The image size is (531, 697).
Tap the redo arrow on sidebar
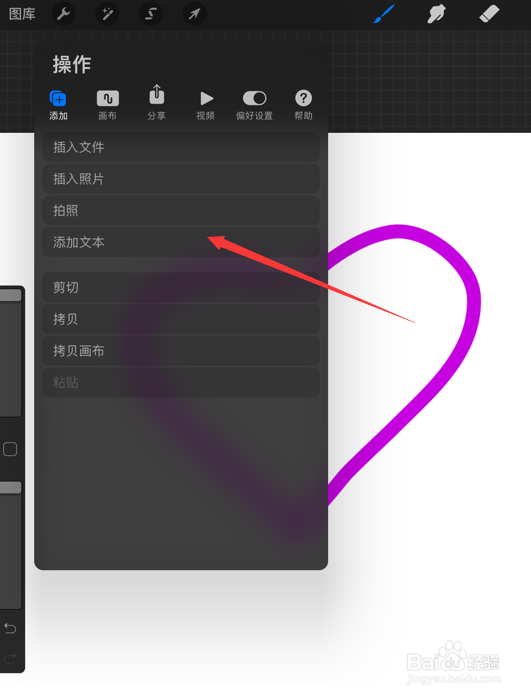click(x=10, y=657)
